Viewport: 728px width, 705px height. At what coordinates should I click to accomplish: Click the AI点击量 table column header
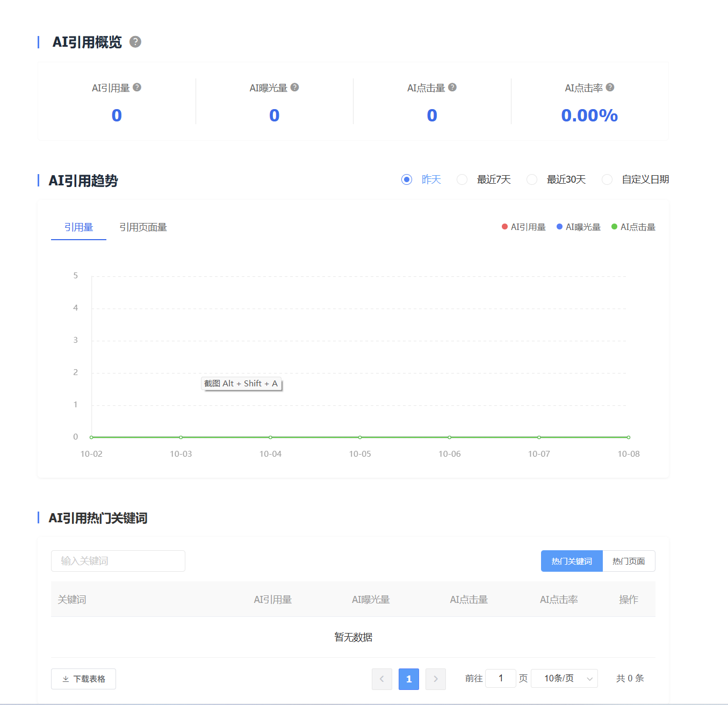tap(469, 600)
